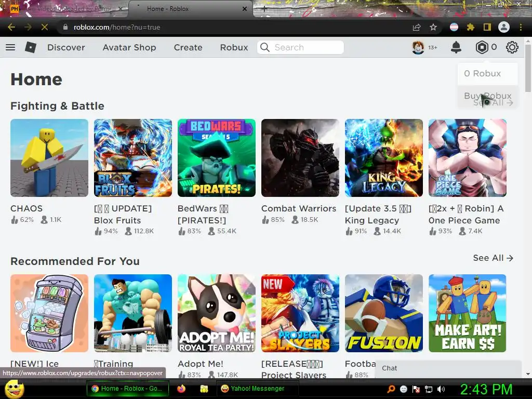Open the Fusion football thumbnail

(x=384, y=313)
